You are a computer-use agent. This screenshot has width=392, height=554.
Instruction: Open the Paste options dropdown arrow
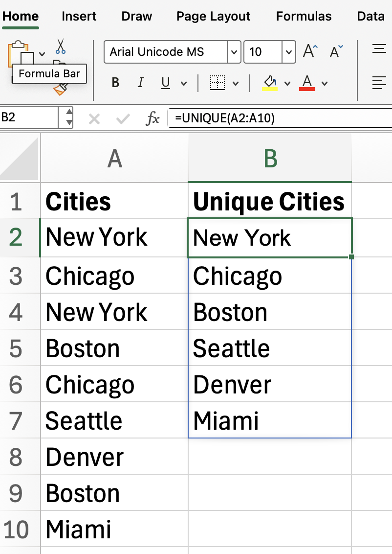[x=42, y=54]
